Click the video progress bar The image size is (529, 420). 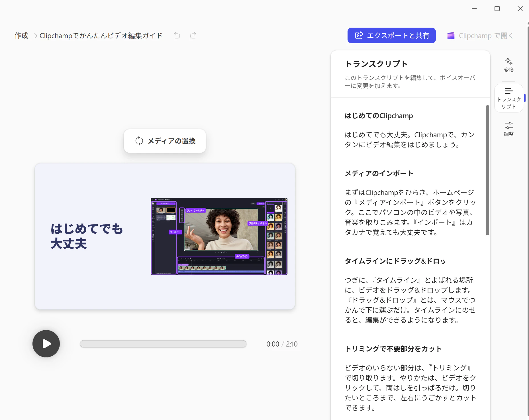tap(163, 344)
